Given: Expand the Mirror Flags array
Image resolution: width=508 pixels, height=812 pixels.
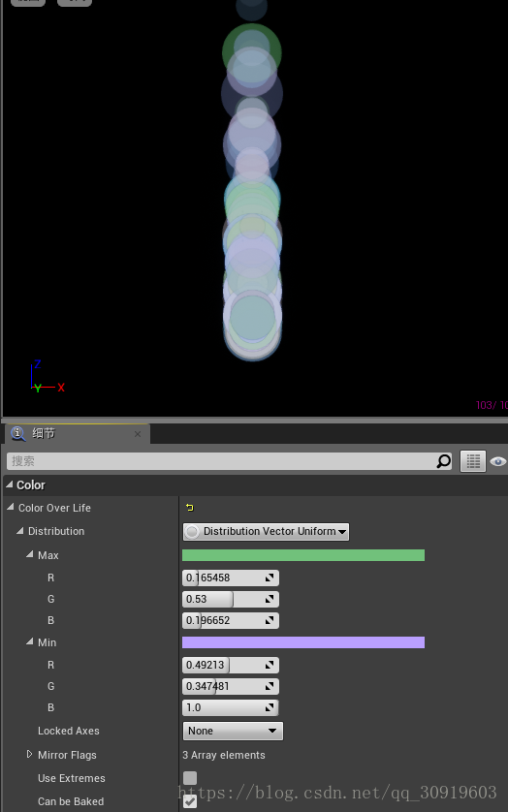Looking at the screenshot, I should [x=29, y=754].
